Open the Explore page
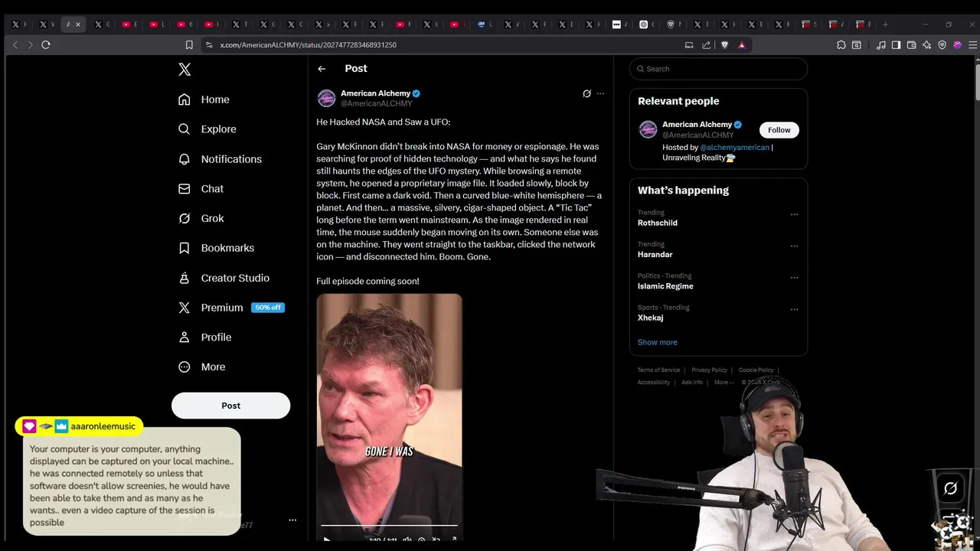Viewport: 980px width, 551px height. point(207,129)
